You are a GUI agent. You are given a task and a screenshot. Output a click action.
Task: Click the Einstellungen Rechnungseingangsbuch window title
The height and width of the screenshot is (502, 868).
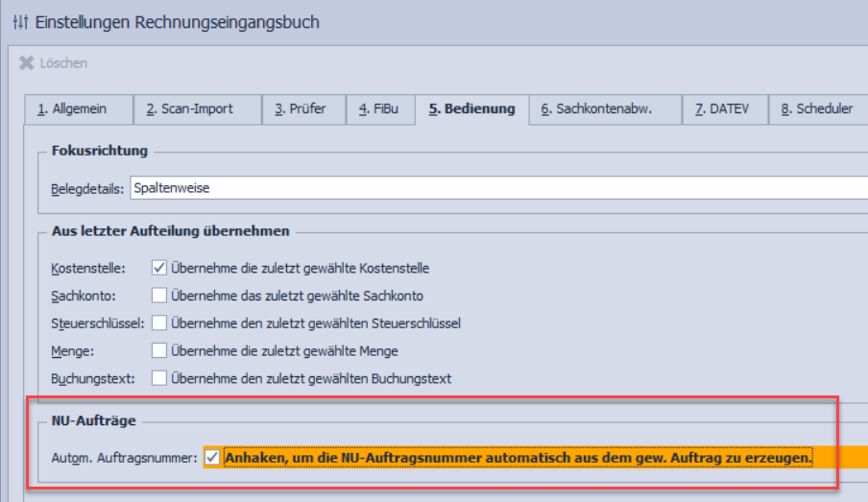click(x=178, y=21)
